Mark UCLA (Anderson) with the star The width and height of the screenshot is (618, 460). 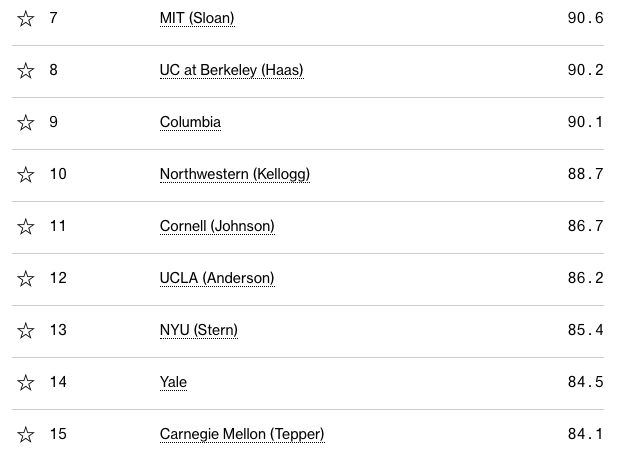coord(26,279)
